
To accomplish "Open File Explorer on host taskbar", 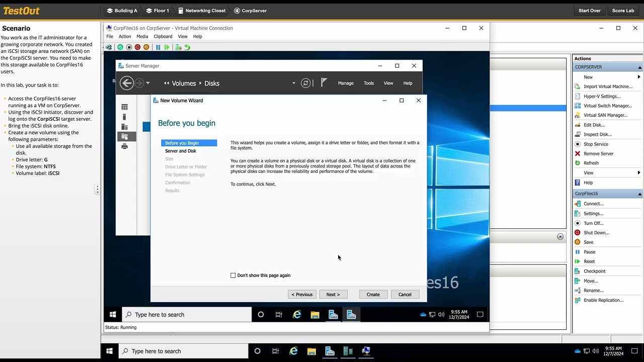I will 311,351.
